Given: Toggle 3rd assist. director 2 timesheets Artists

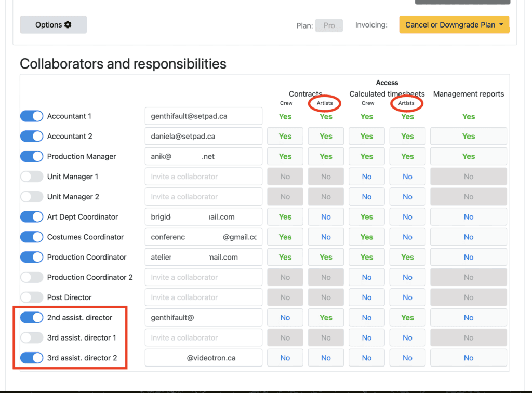Looking at the screenshot, I should pos(407,358).
